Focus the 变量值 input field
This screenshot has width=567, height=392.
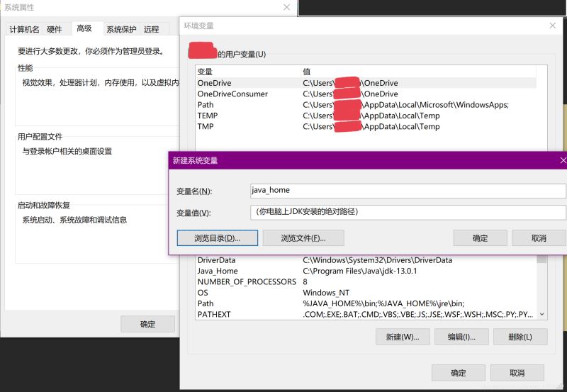(408, 212)
